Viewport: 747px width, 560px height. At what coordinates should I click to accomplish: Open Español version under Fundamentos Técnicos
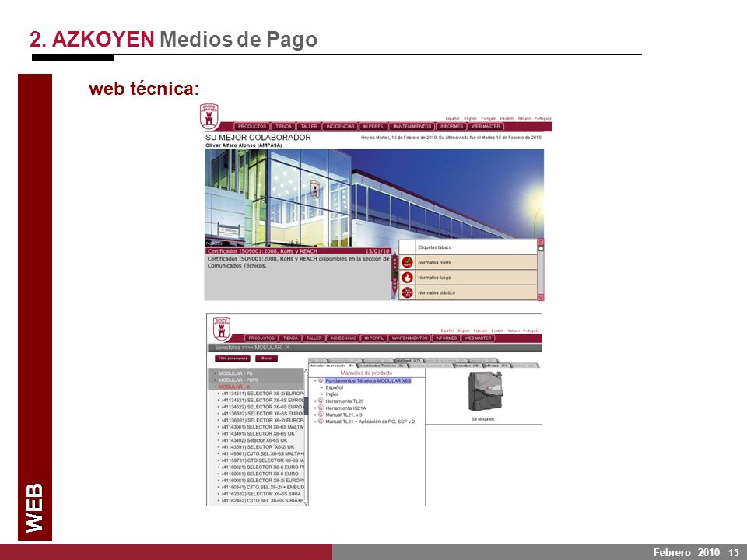335,387
